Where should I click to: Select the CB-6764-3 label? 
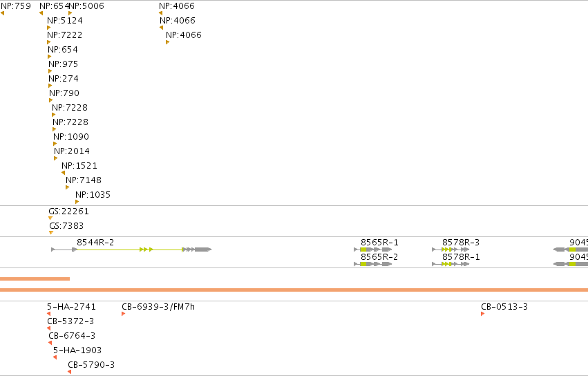point(72,336)
